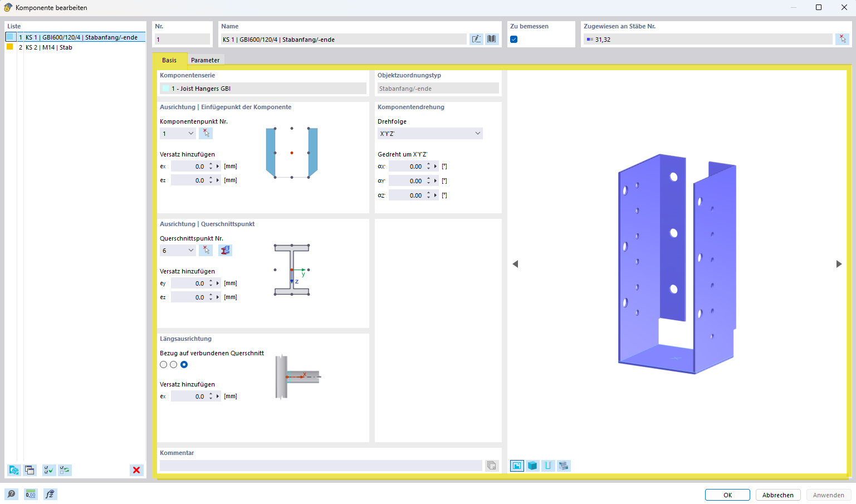The width and height of the screenshot is (856, 504).
Task: Click the Objektzuordnungstyp Stabanfang/-ende field
Action: [438, 88]
